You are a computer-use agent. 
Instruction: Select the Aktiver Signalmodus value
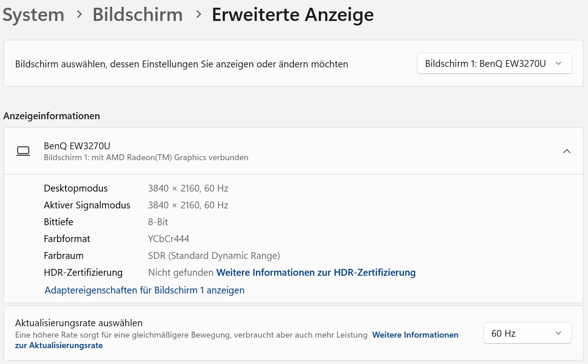(x=188, y=205)
